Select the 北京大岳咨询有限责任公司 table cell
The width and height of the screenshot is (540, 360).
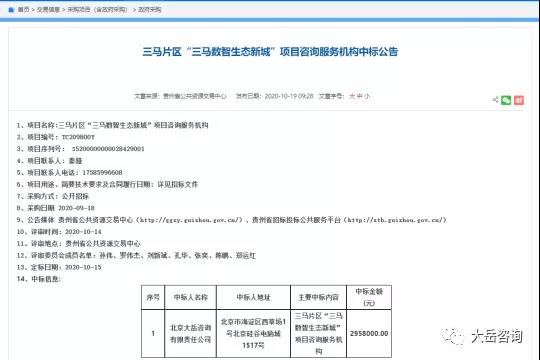(191, 333)
